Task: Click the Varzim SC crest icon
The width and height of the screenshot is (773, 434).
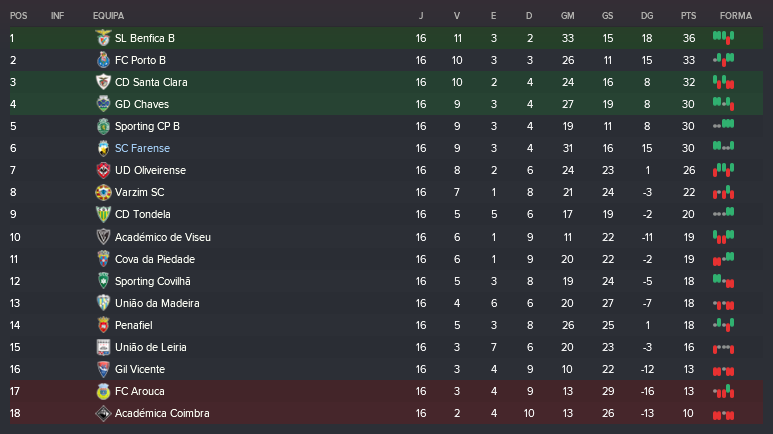Action: pyautogui.click(x=102, y=192)
